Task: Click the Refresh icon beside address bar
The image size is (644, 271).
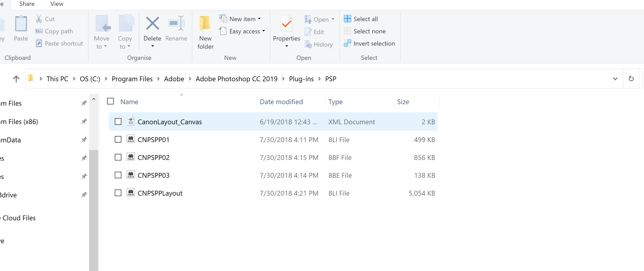Action: point(631,79)
